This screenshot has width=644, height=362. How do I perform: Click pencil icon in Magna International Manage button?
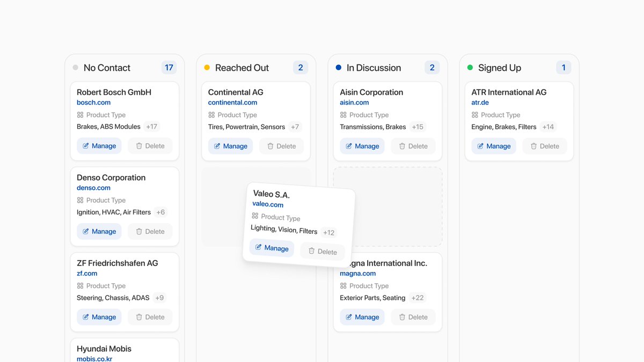coord(349,317)
